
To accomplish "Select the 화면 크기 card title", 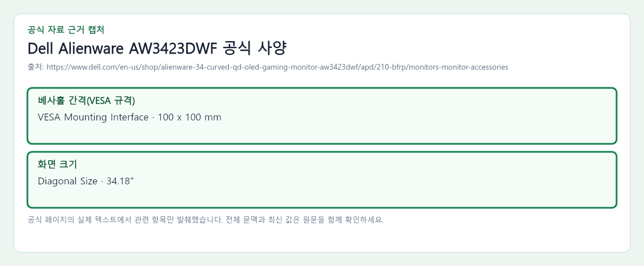I will 58,164.
